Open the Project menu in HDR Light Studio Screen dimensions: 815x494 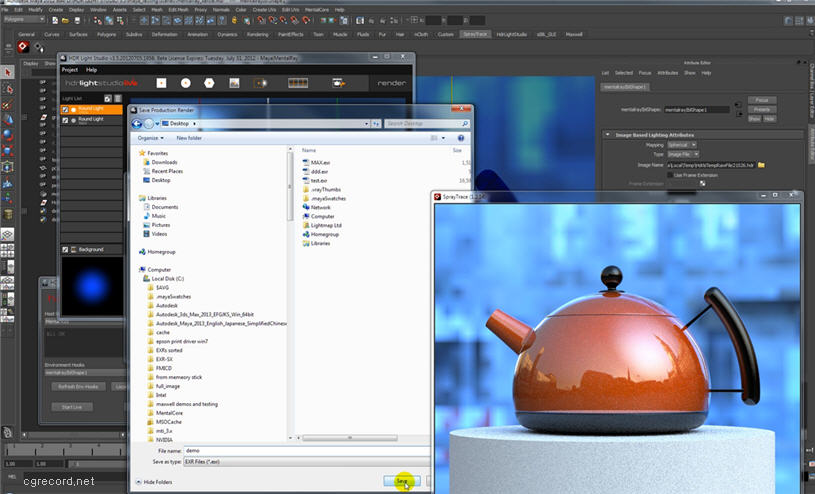[x=70, y=70]
